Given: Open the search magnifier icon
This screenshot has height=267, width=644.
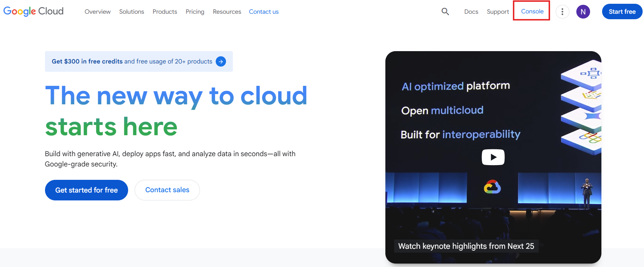Looking at the screenshot, I should (445, 12).
